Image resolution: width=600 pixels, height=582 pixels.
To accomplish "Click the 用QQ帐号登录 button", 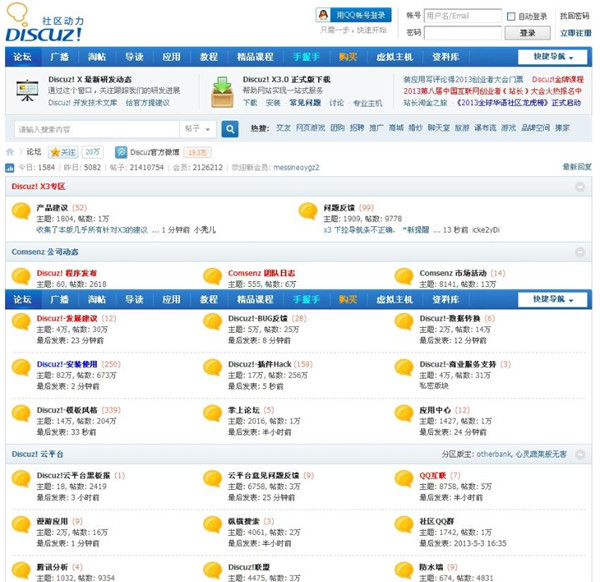I will pos(354,15).
